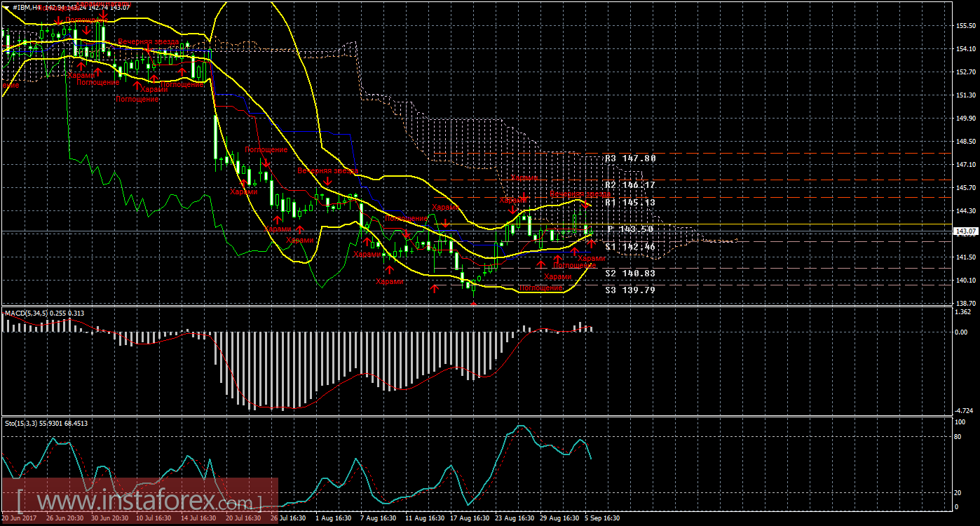This screenshot has height=526, width=980.
Task: Click the 23 Aug 16:30 time label
Action: click(514, 518)
